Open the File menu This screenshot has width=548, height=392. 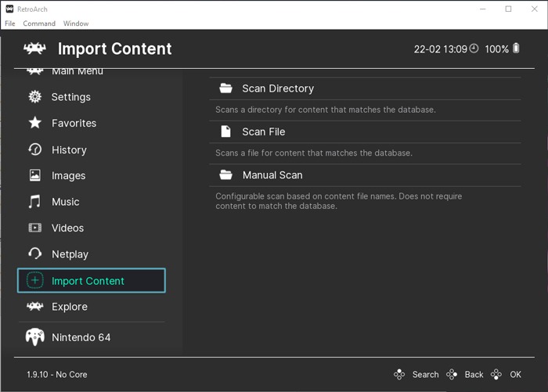click(9, 23)
